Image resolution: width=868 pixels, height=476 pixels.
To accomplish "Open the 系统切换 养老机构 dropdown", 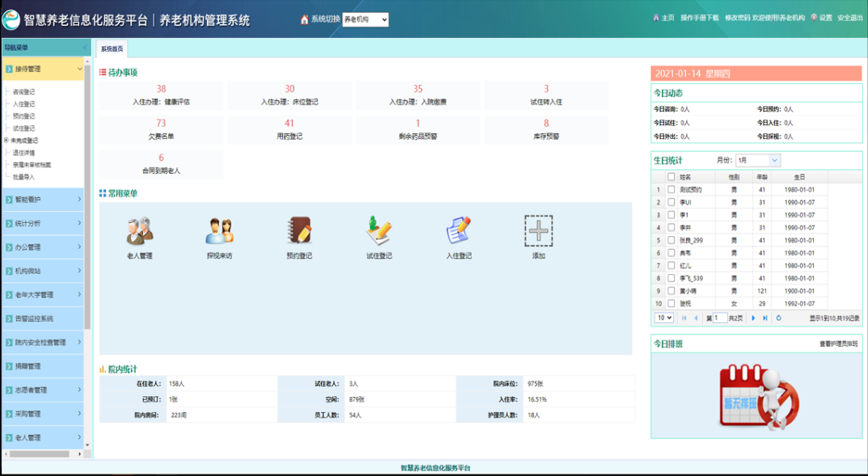I will [366, 20].
